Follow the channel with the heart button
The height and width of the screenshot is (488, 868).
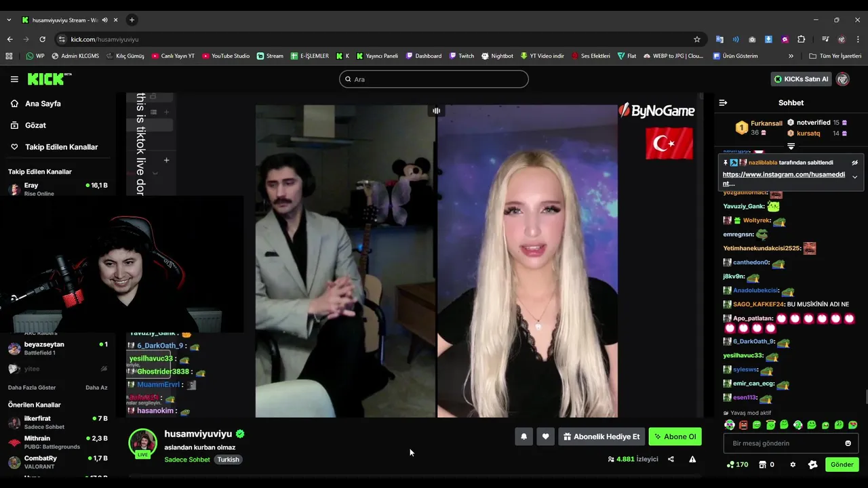(545, 437)
